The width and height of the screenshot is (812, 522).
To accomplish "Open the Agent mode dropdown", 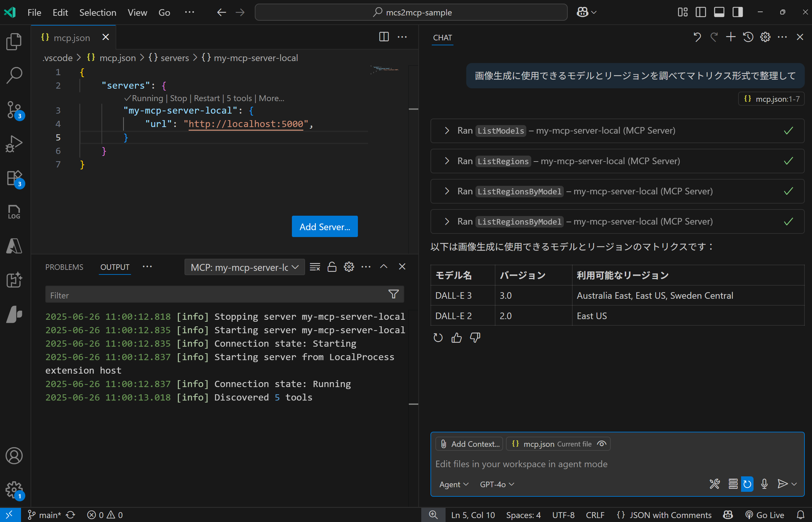I will (454, 484).
